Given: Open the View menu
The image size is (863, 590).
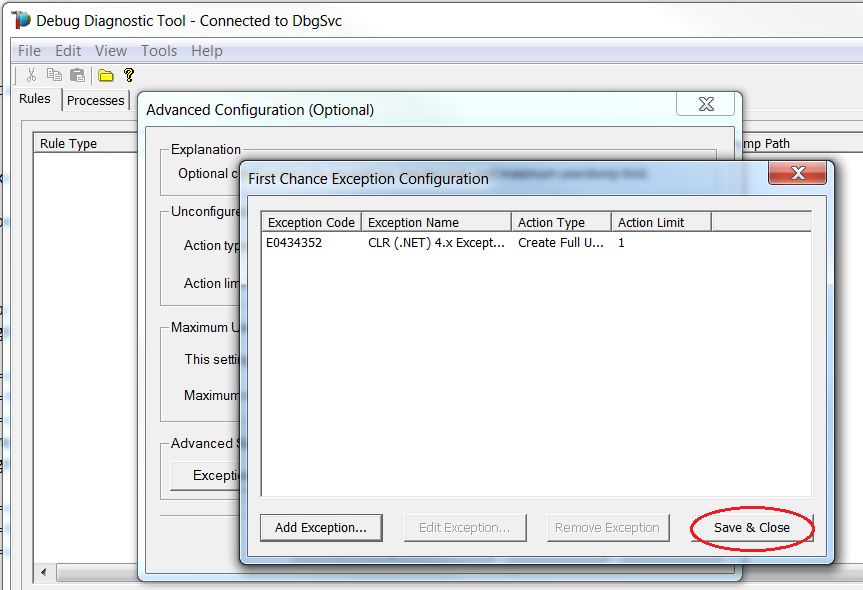Looking at the screenshot, I should pyautogui.click(x=110, y=50).
